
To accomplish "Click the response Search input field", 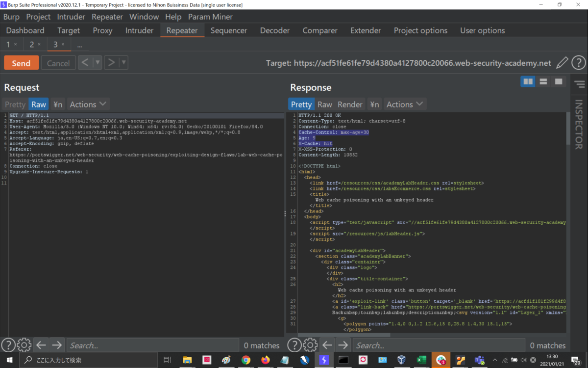I will pos(439,345).
